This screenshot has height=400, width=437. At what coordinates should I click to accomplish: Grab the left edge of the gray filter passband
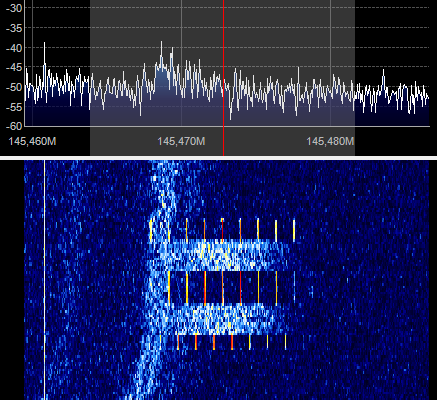(x=90, y=77)
